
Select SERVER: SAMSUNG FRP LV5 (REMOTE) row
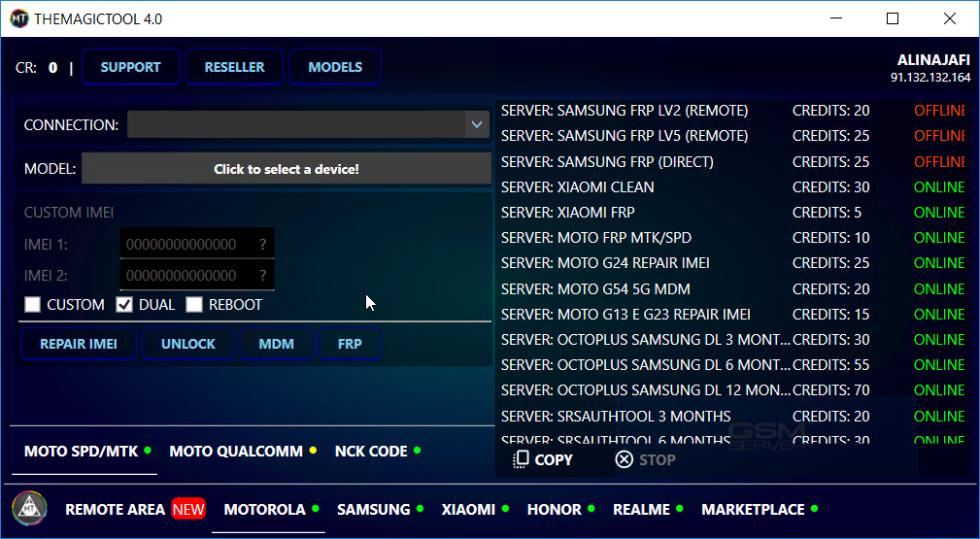click(733, 136)
